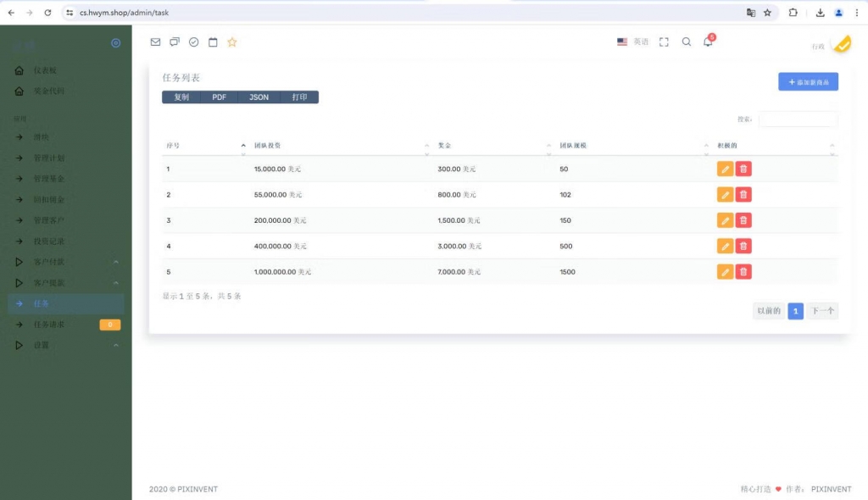Open the to-do check circle icon
The image size is (868, 500).
pos(194,42)
